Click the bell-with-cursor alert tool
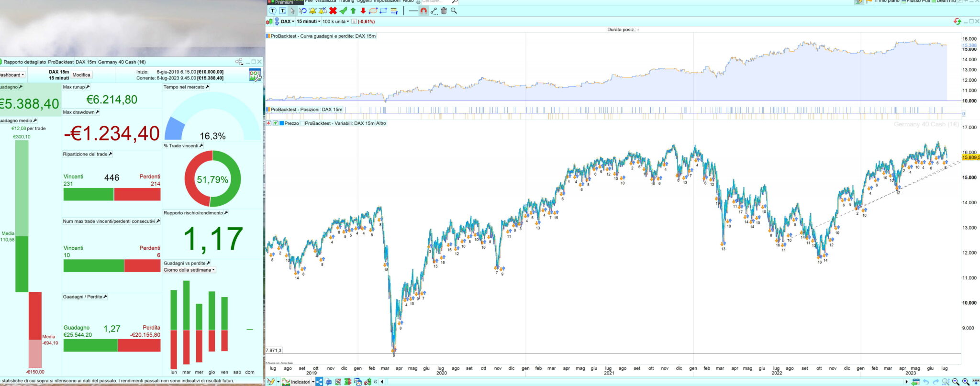Viewport: 980px width, 386px height. click(x=323, y=11)
